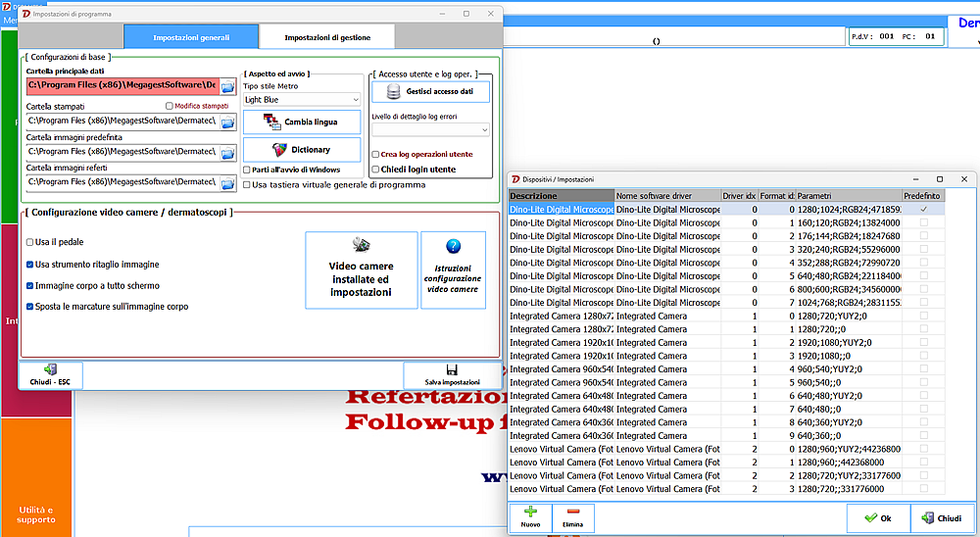This screenshot has height=537, width=980.
Task: Select row with parameters 800;600;RGB24
Action: 727,289
